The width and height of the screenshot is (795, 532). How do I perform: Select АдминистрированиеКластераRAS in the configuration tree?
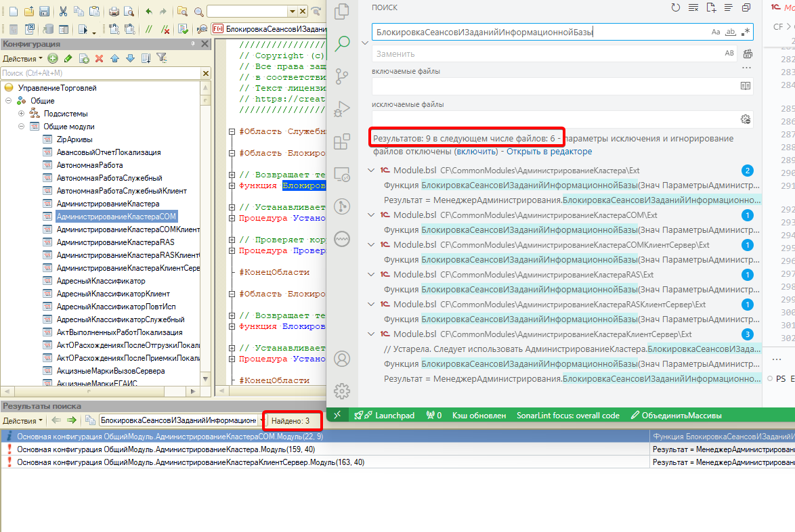[x=116, y=242]
